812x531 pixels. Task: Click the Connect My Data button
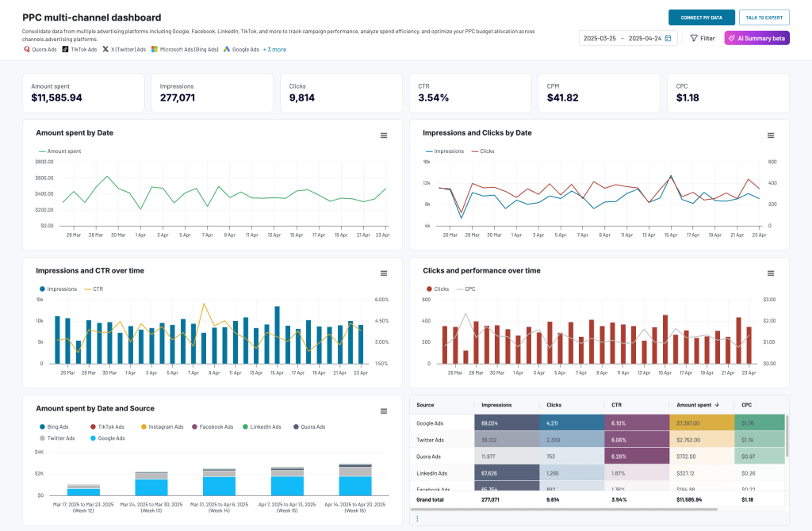(701, 17)
